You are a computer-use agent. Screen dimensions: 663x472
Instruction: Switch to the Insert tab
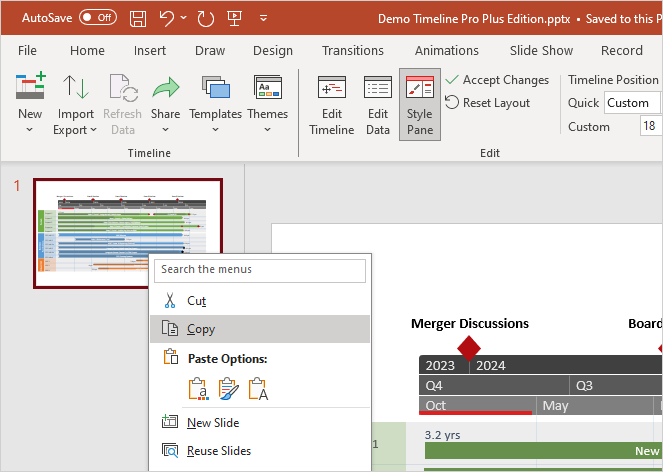pyautogui.click(x=150, y=51)
